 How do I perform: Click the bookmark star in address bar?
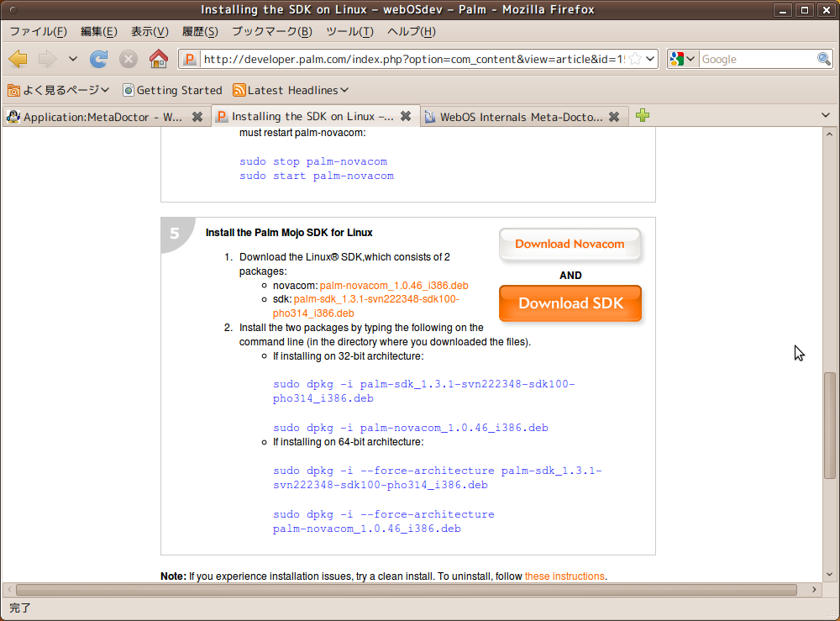click(636, 59)
